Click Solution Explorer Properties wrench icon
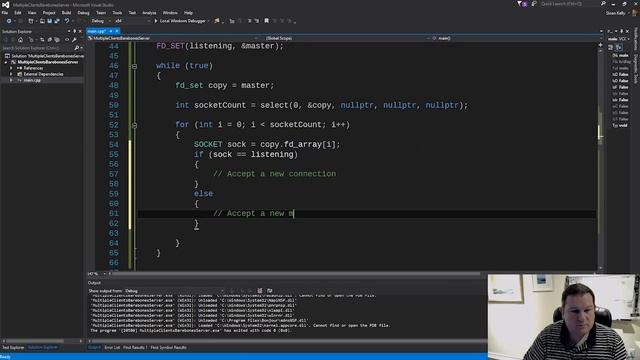This screenshot has height=360, width=640. [74, 40]
